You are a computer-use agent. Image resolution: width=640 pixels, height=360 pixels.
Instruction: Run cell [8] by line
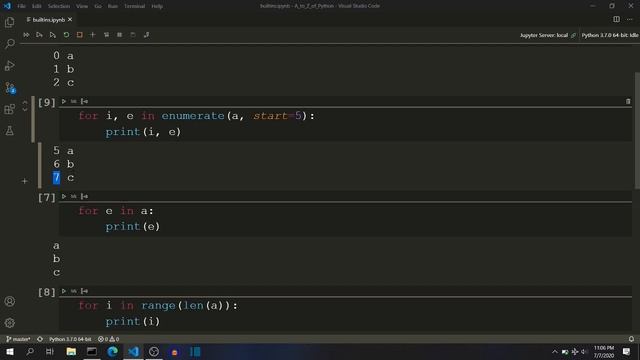point(73,291)
